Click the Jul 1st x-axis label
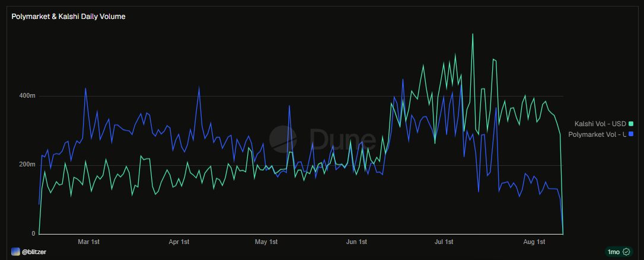The height and width of the screenshot is (260, 644). point(444,242)
